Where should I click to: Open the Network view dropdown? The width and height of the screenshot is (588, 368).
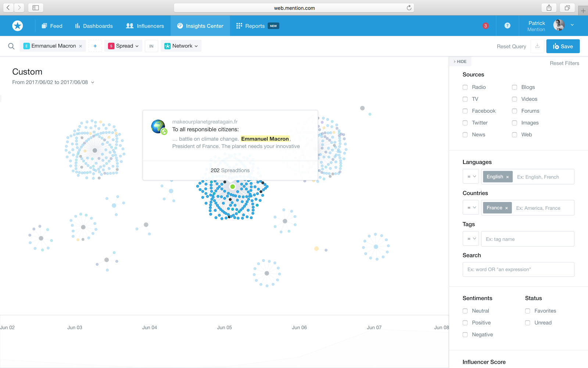(181, 46)
